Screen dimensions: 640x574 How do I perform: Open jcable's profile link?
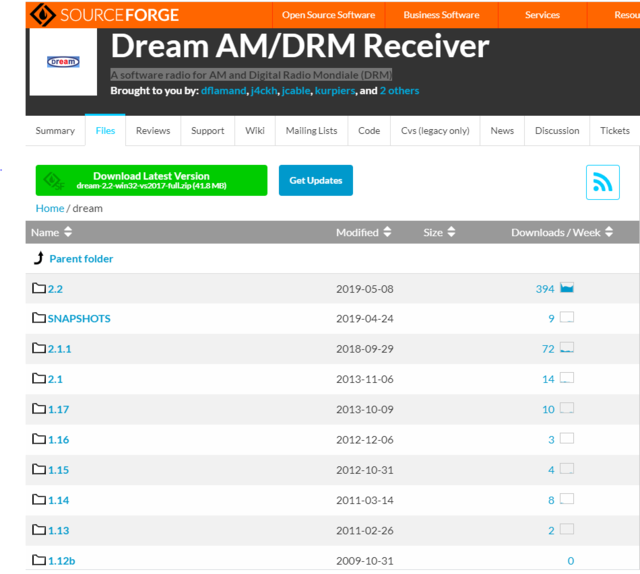click(296, 90)
